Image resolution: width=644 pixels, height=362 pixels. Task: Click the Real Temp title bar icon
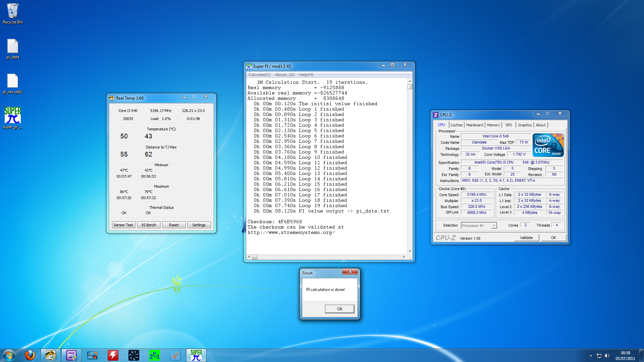click(x=112, y=98)
